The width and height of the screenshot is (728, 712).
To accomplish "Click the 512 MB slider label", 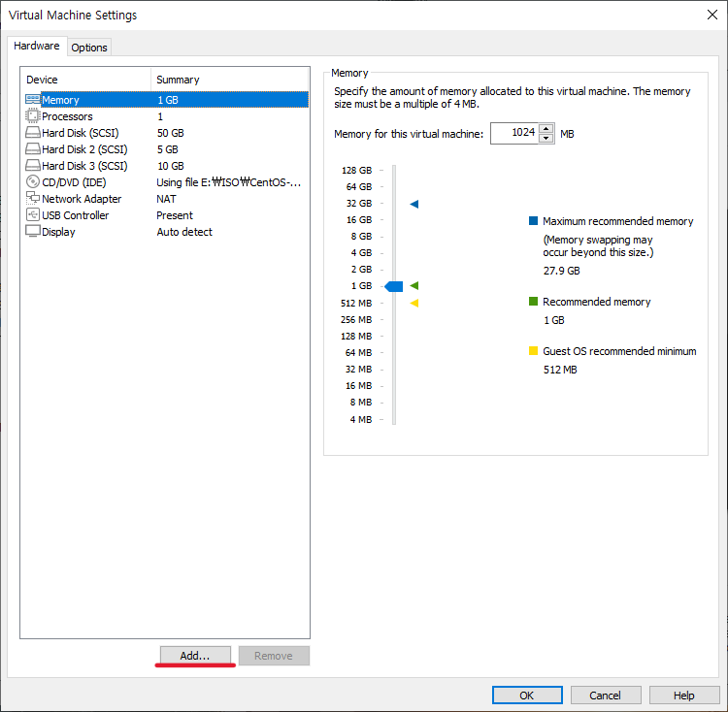I will [x=356, y=303].
